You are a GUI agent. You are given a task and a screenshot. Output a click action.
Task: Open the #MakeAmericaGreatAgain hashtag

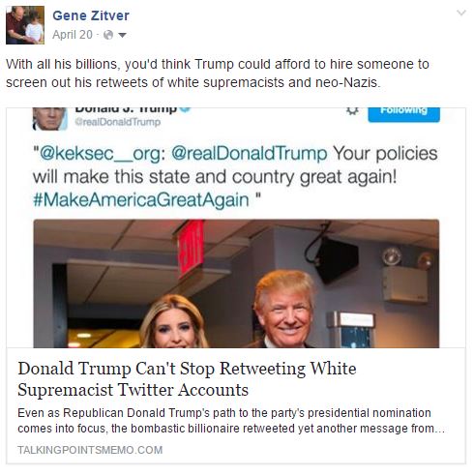(x=141, y=200)
